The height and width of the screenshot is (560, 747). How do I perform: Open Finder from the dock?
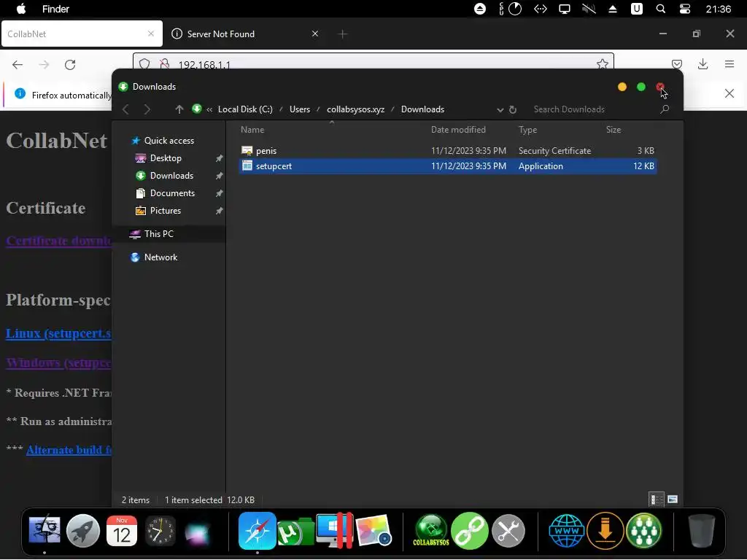(44, 530)
